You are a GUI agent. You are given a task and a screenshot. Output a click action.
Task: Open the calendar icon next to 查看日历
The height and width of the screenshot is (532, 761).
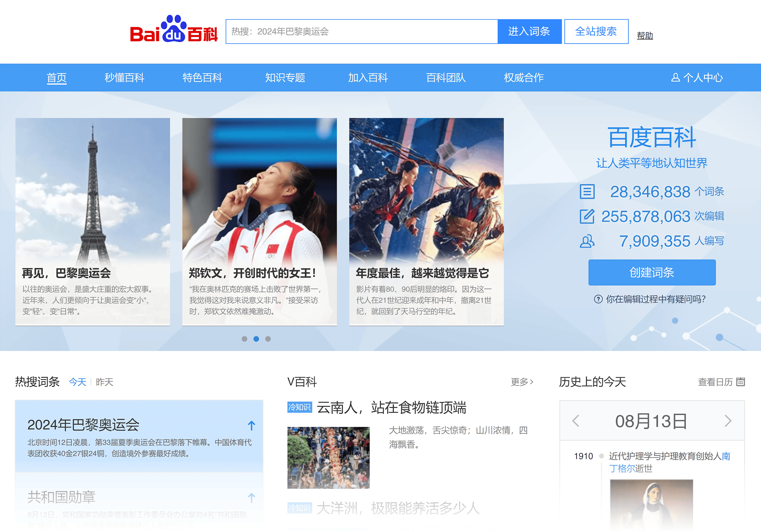[x=740, y=382]
